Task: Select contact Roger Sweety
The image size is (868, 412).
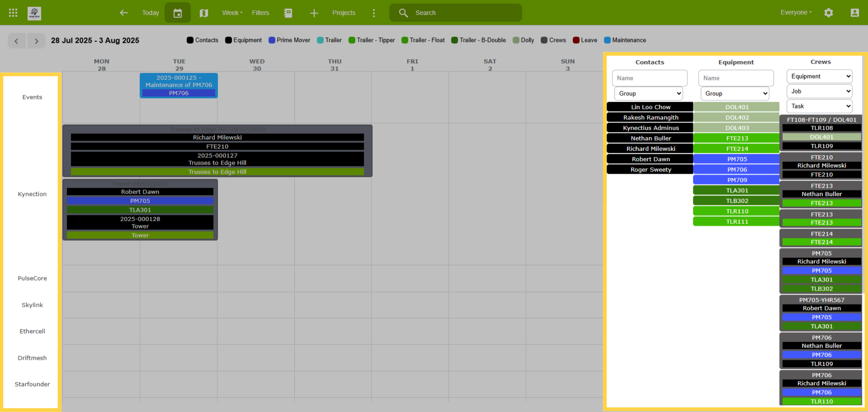Action: (650, 170)
